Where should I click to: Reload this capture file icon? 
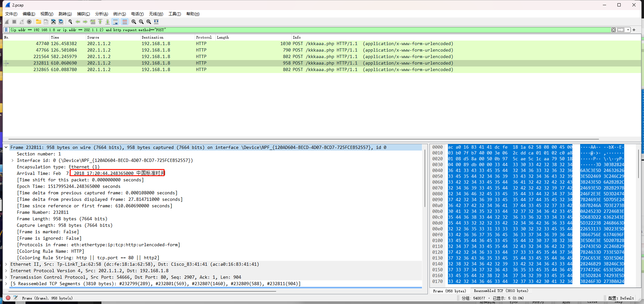click(x=61, y=22)
